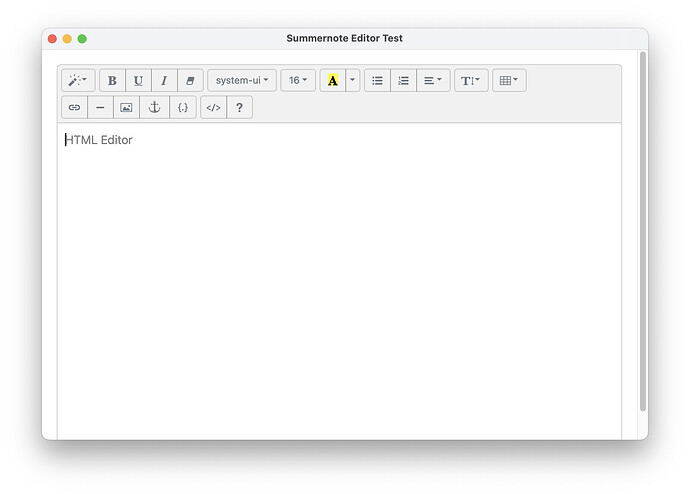Maximize the window with the green button
690x494 pixels.
tap(82, 39)
